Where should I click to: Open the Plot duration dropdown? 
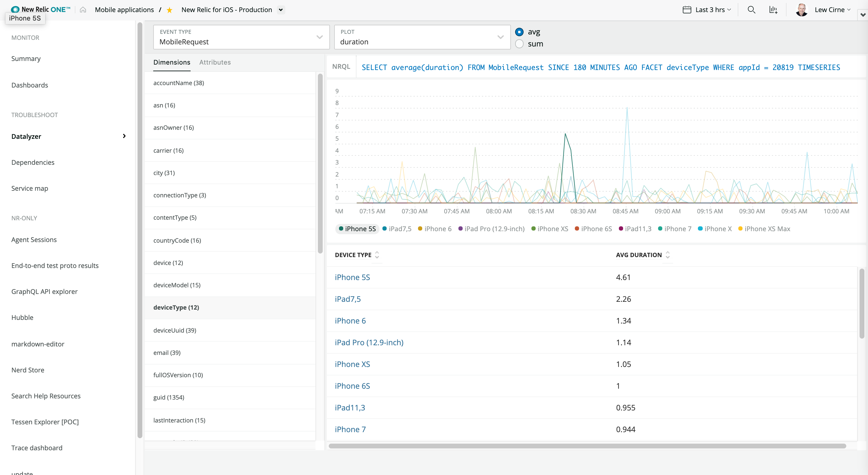click(422, 37)
